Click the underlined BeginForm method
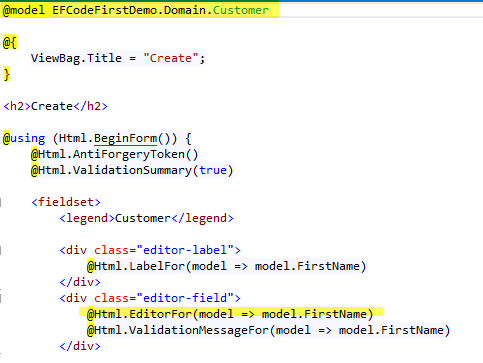The width and height of the screenshot is (483, 363). pyautogui.click(x=125, y=138)
